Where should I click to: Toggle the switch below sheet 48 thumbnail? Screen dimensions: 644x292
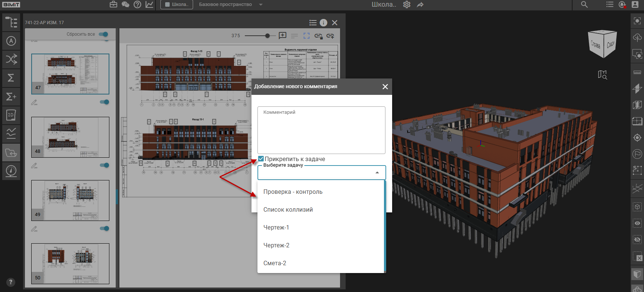pyautogui.click(x=105, y=165)
